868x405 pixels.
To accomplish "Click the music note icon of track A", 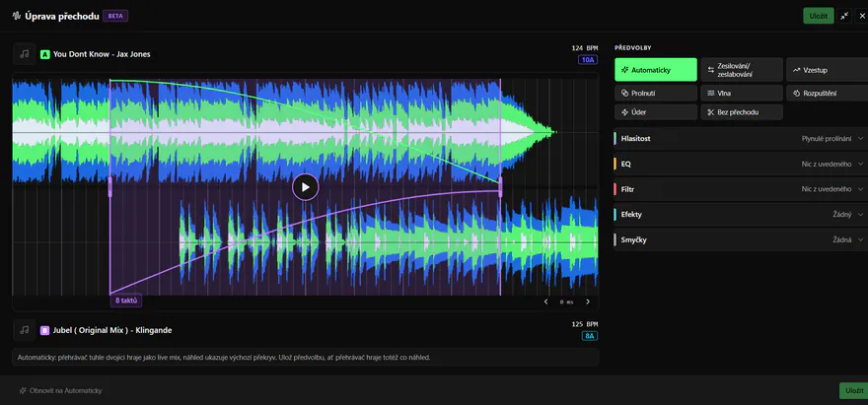I will coord(24,53).
